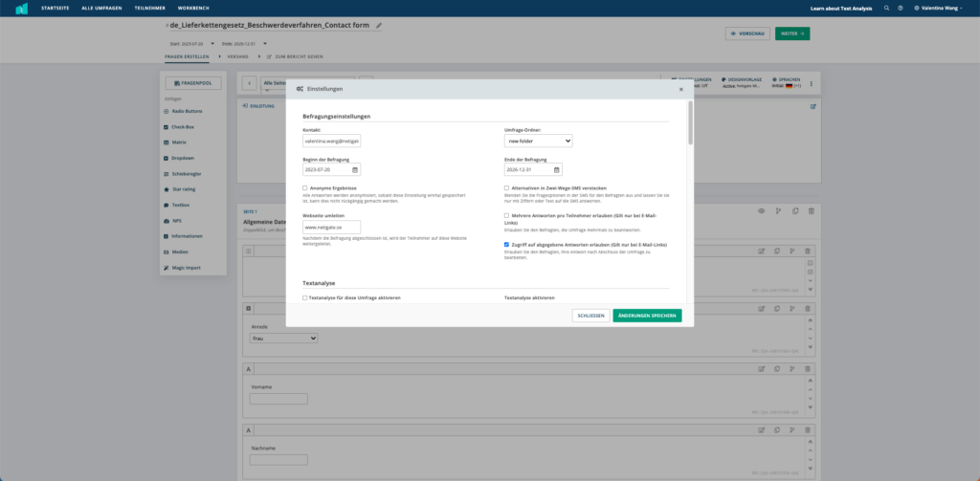Switch to Versand step tab
Screen dimensions: 980x481
(237, 56)
